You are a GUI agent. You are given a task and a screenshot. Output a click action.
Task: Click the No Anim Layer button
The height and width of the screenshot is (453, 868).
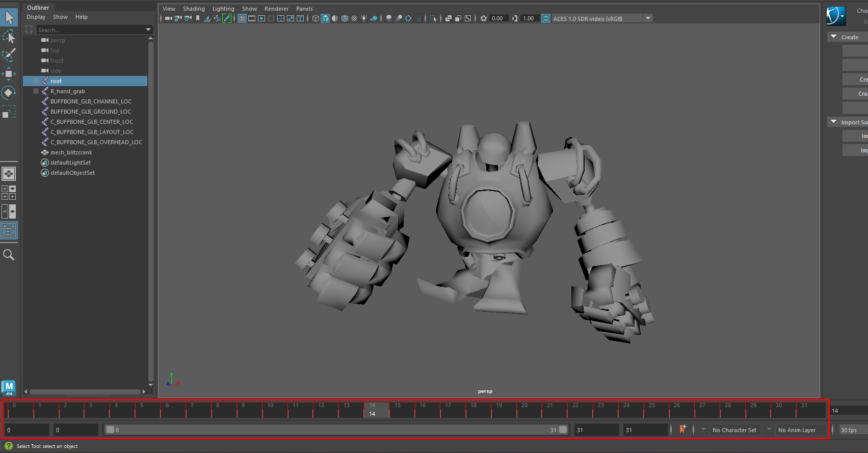797,430
